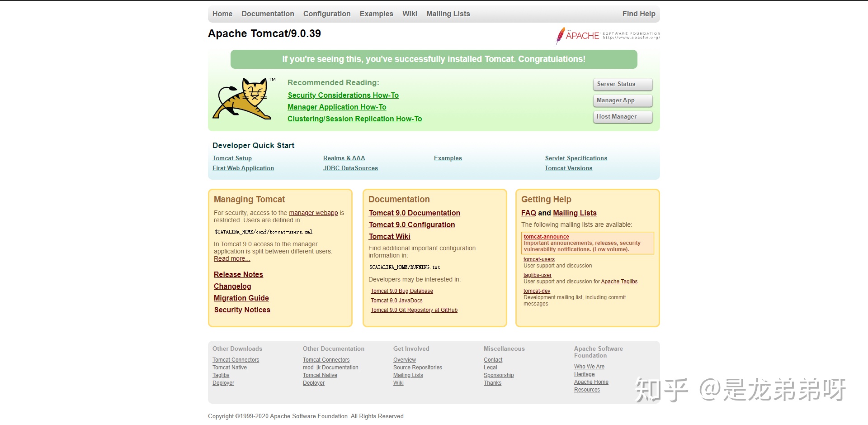Open the tomcat-users mailing list link
This screenshot has width=868, height=425.
[x=539, y=260]
